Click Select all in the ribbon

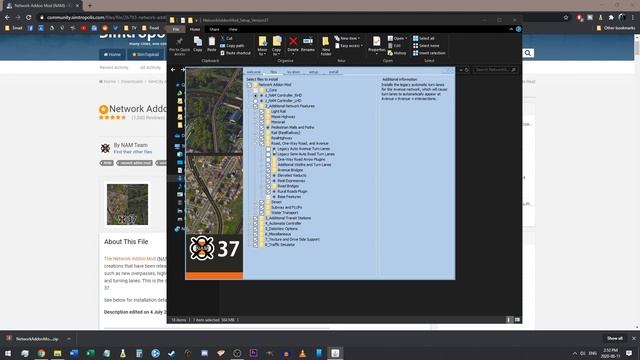[424, 38]
